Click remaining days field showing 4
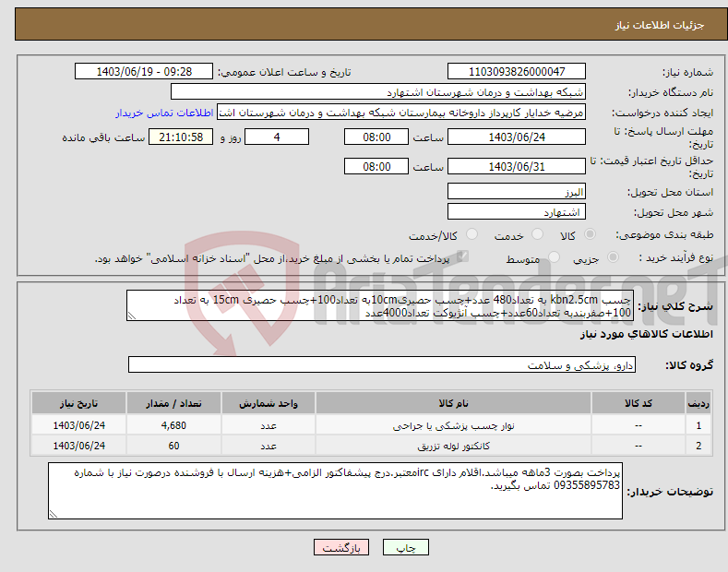The image size is (728, 572). coord(277,137)
